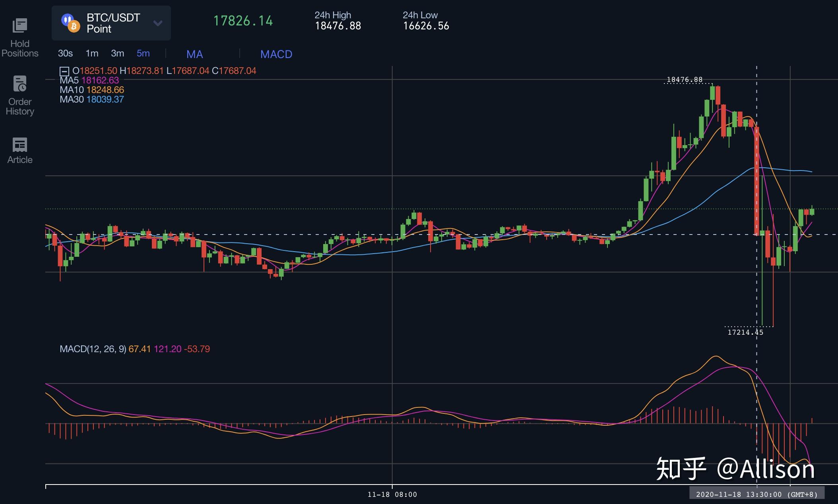Image resolution: width=838 pixels, height=504 pixels.
Task: Toggle the MA5 legend entry
Action: point(88,80)
